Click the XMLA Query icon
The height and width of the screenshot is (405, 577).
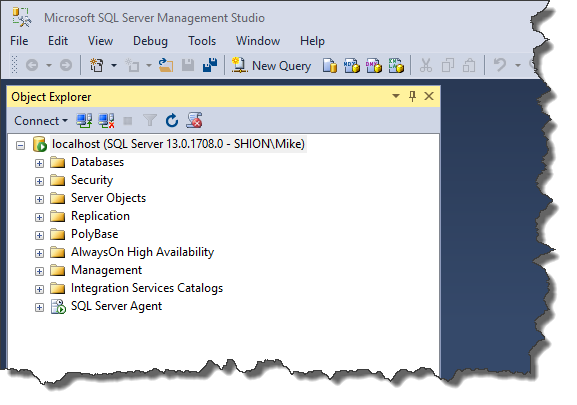396,65
